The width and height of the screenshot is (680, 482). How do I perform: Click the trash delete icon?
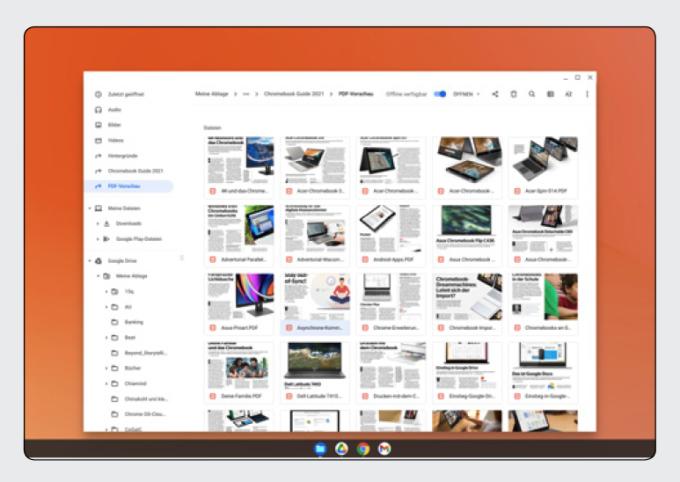(513, 94)
